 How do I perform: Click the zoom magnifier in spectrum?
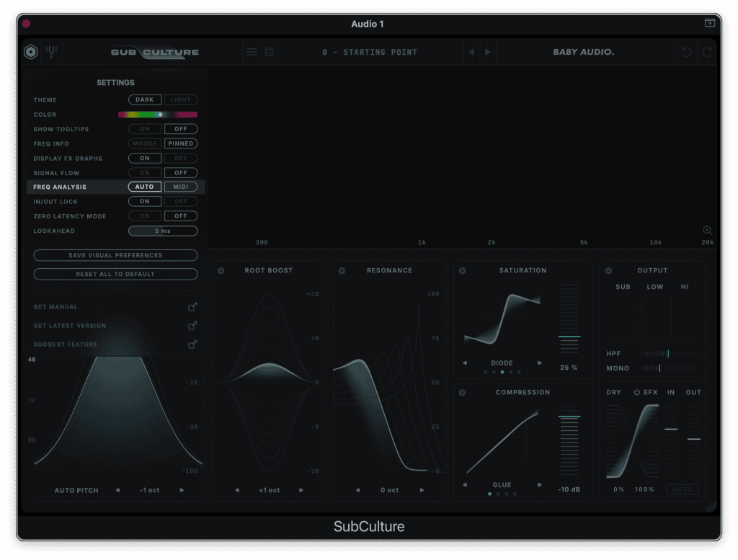[x=708, y=230]
